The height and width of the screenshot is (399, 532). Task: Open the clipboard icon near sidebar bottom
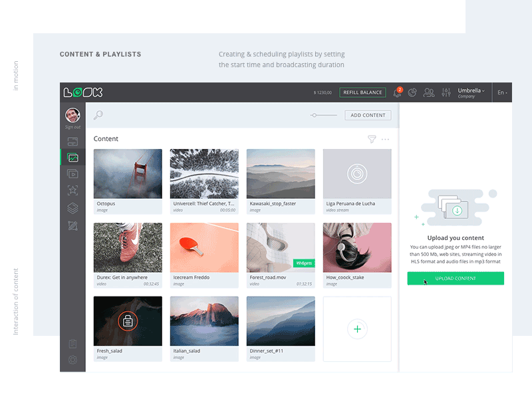pos(72,344)
